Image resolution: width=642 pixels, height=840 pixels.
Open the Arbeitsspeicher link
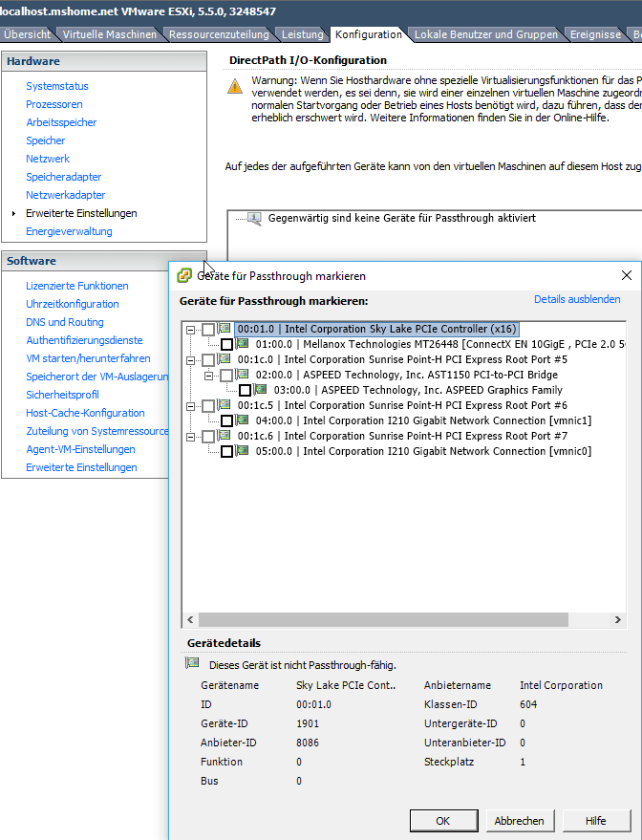[x=61, y=122]
